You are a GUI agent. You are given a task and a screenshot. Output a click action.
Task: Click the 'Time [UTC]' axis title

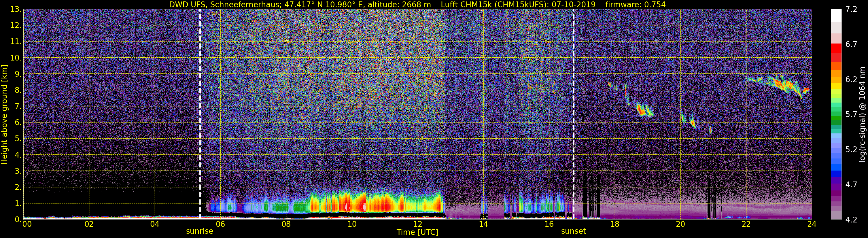click(x=417, y=232)
